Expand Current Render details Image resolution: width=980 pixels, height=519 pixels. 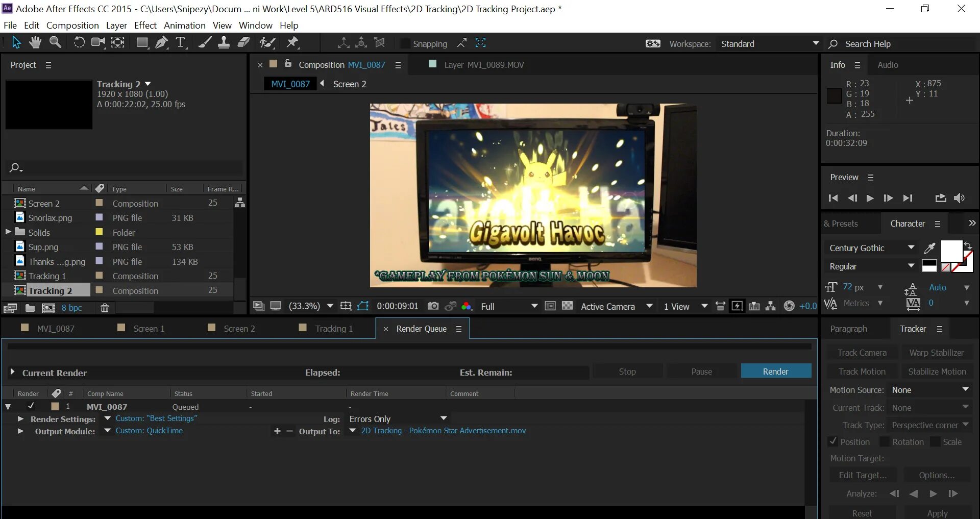12,372
